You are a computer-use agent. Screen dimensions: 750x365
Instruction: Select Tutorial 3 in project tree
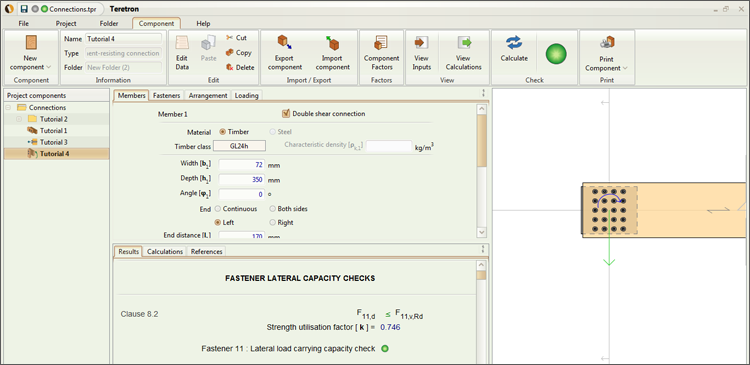pos(54,142)
